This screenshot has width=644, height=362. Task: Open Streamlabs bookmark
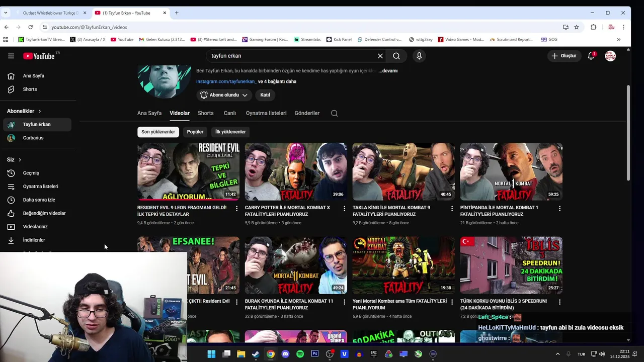[307, 39]
